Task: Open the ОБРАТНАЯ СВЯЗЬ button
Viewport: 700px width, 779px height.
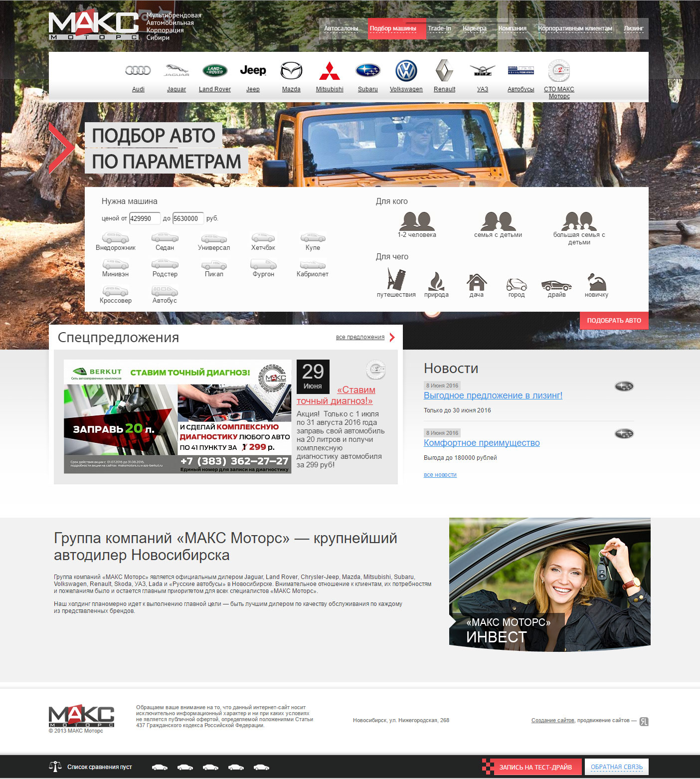Action: [617, 767]
